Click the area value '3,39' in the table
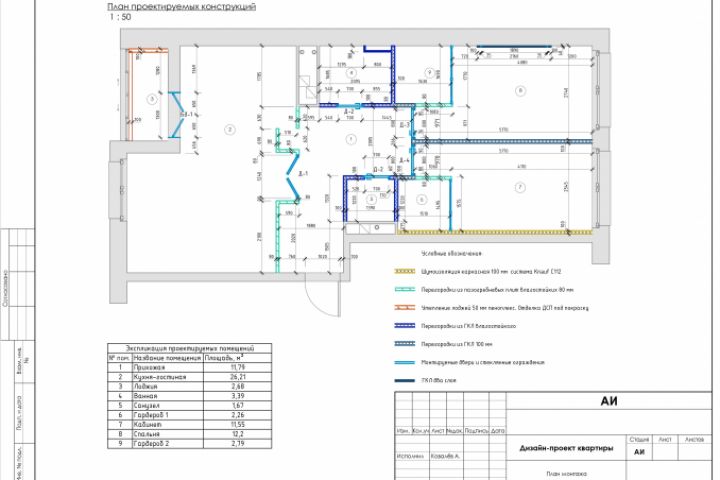The height and width of the screenshot is (480, 720). [238, 396]
